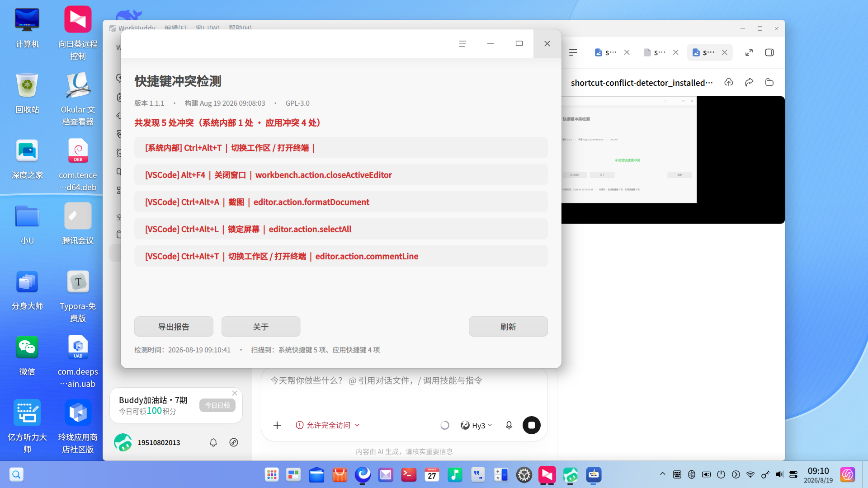Screen dimensions: 868x488
Task: Stop the generation with the stop button
Action: click(532, 425)
